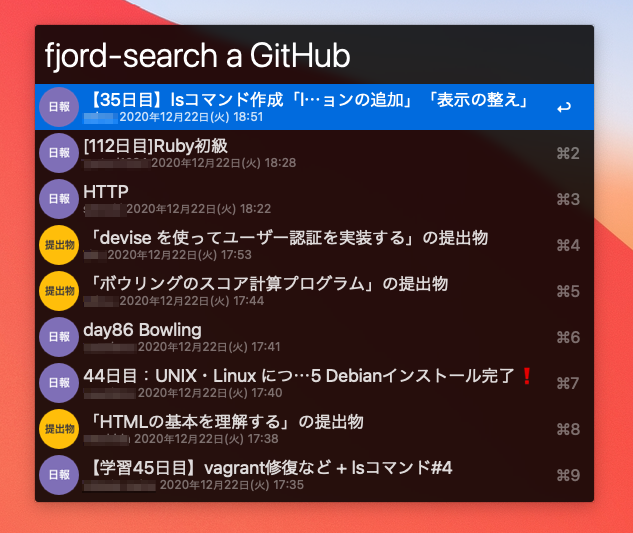
Task: Click the timestamp 2020年12月22日(火) 17:38
Action: (x=206, y=439)
